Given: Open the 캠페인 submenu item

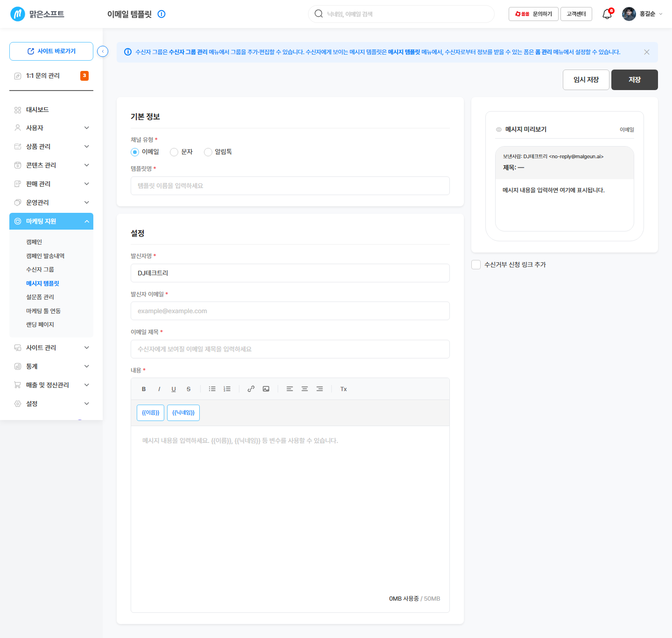Looking at the screenshot, I should (x=34, y=242).
